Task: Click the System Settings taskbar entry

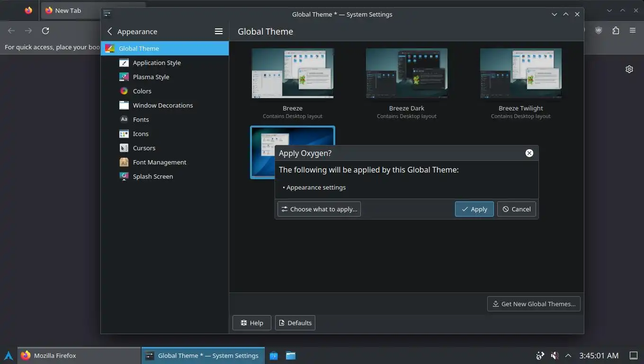Action: (203, 355)
